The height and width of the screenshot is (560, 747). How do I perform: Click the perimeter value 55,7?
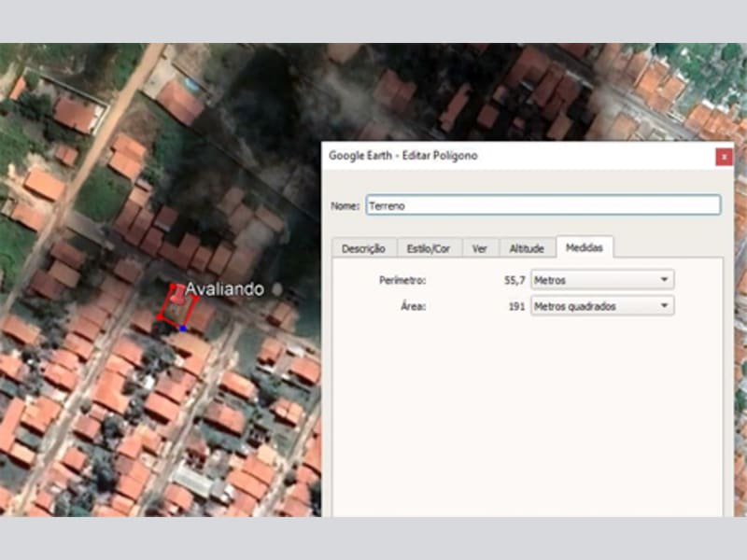(514, 281)
